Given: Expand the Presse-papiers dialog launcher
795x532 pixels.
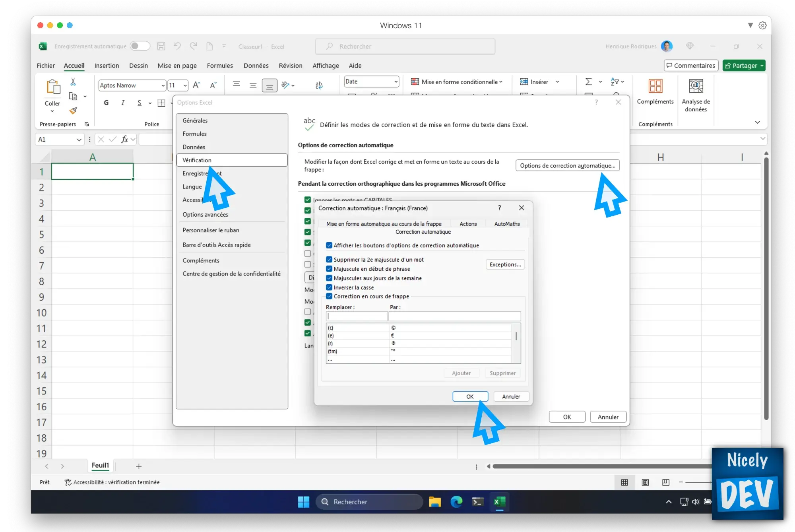Looking at the screenshot, I should (x=87, y=124).
